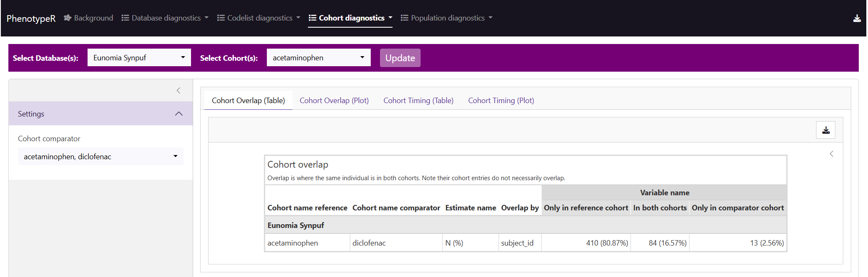Image resolution: width=868 pixels, height=277 pixels.
Task: Open the Cohort Timing (Plot) tab
Action: point(501,101)
